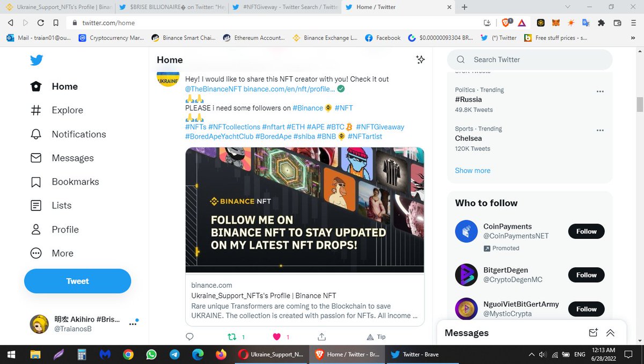
Task: Open BitgertDegen profile avatar
Action: click(466, 275)
